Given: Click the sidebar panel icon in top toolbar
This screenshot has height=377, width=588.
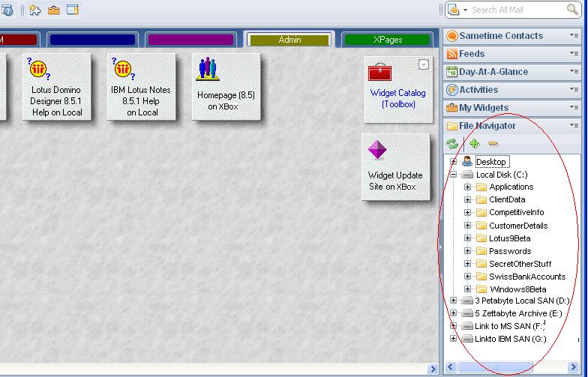Looking at the screenshot, I should click(x=72, y=9).
